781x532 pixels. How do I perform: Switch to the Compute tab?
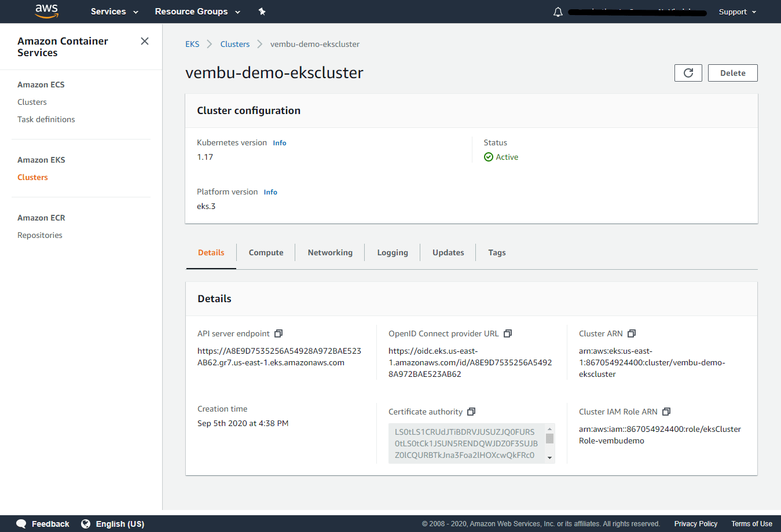(266, 252)
